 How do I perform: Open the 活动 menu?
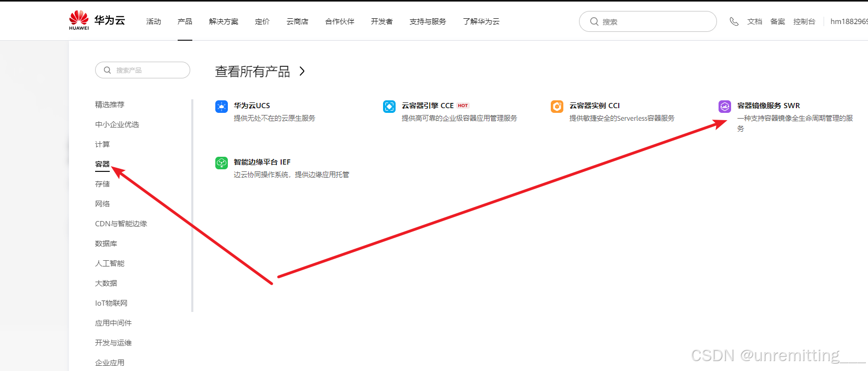coord(154,21)
